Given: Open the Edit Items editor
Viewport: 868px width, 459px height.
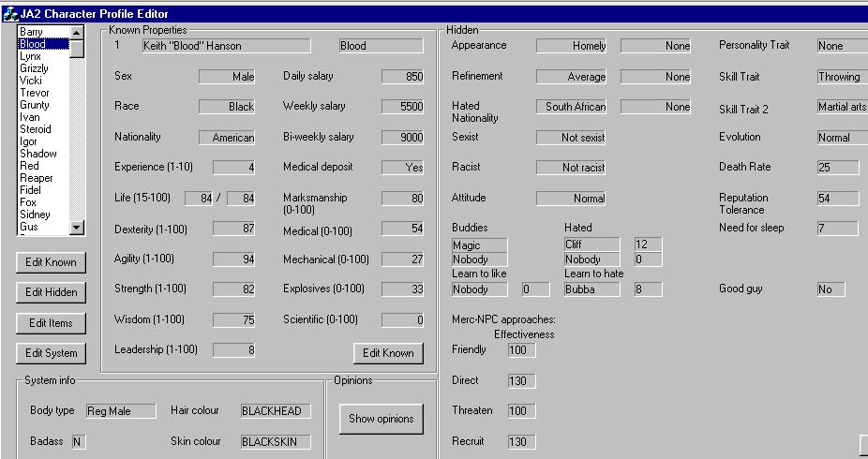Looking at the screenshot, I should coord(51,323).
